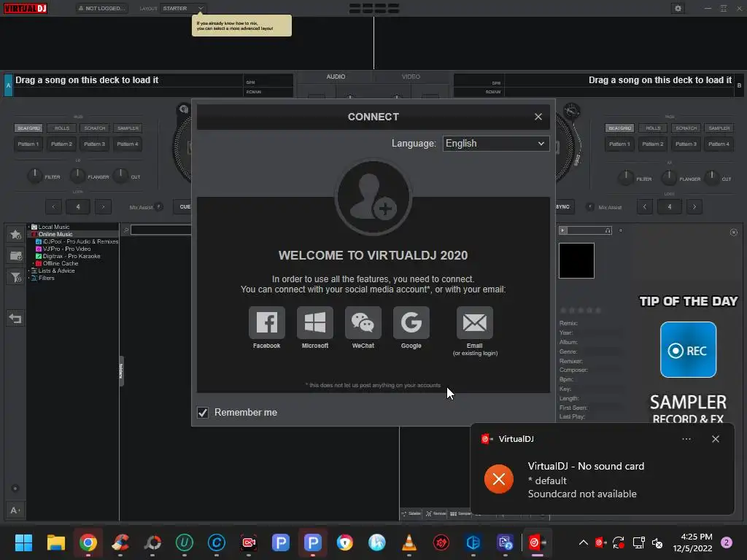Image resolution: width=747 pixels, height=560 pixels.
Task: Connect using the Facebook icon
Action: pos(267,322)
